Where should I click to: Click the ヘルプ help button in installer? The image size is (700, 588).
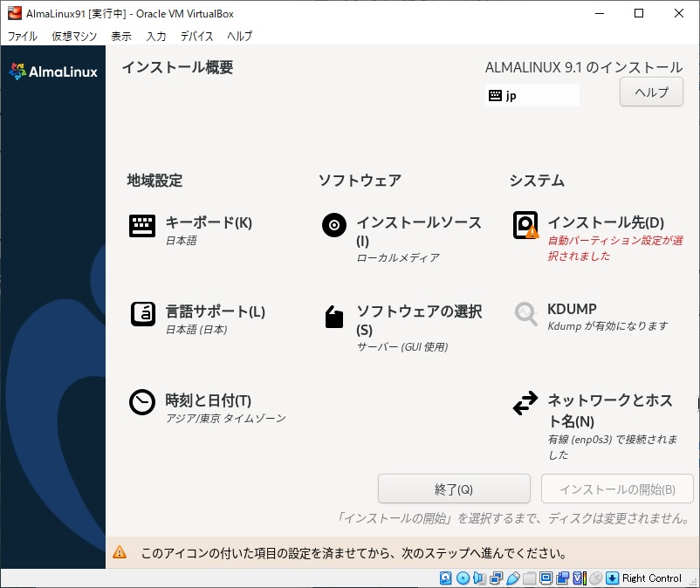click(x=651, y=92)
